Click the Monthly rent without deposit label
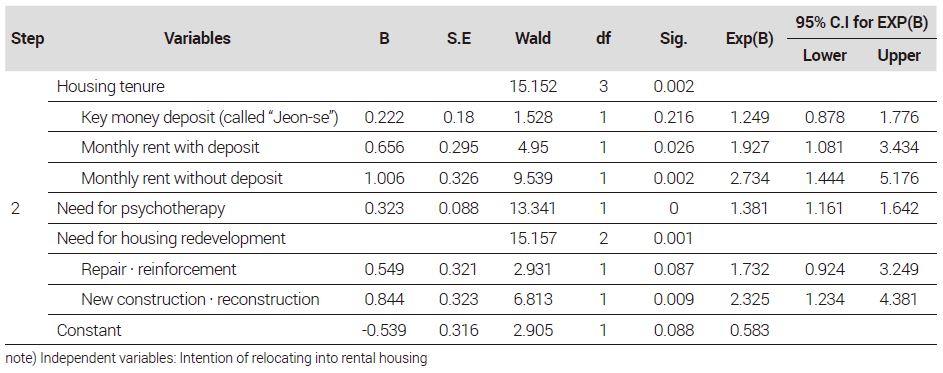Screen dimensions: 943x373 (x=182, y=179)
